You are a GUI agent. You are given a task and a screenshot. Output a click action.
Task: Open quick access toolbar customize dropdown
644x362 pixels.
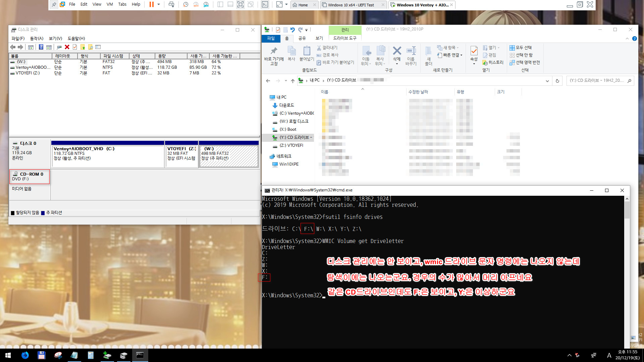point(306,30)
